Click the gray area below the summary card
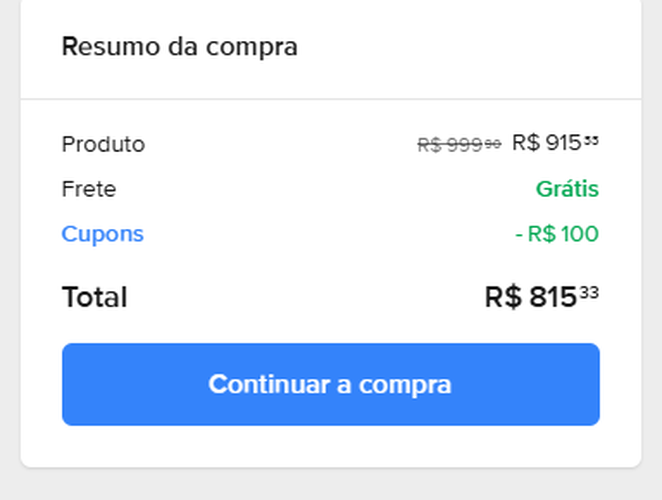Viewport: 662px width, 500px height. coord(330,484)
